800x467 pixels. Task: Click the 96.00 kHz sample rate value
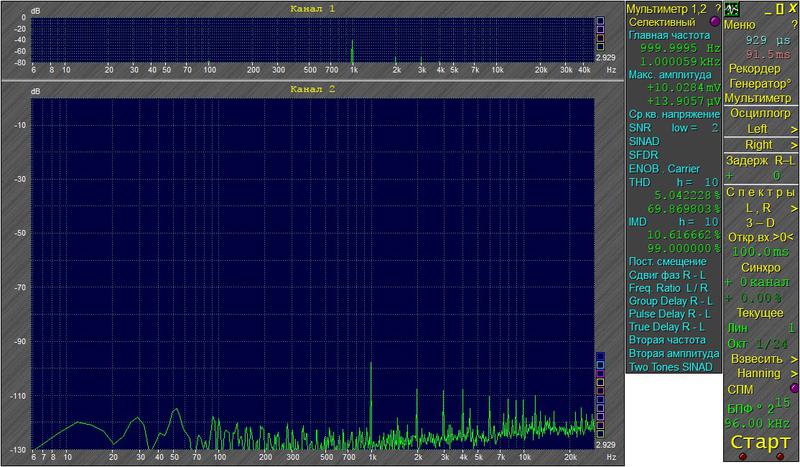pos(758,423)
